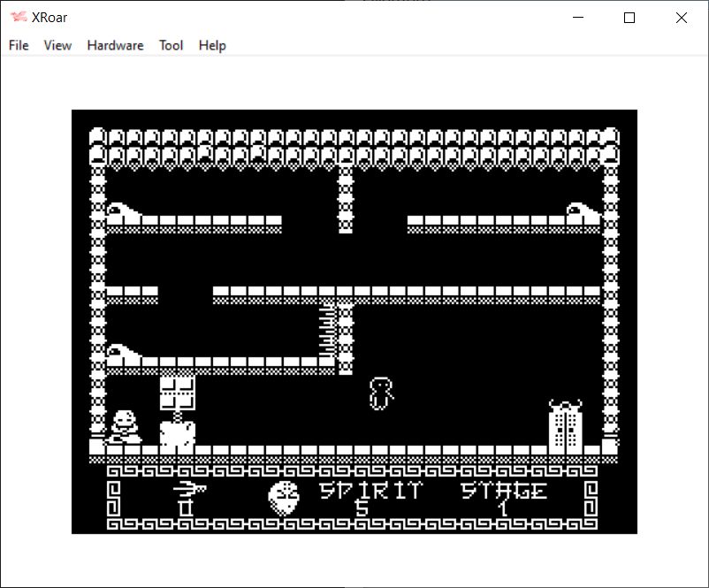Image resolution: width=709 pixels, height=588 pixels.
Task: Click the window block above the spring
Action: coord(177,393)
